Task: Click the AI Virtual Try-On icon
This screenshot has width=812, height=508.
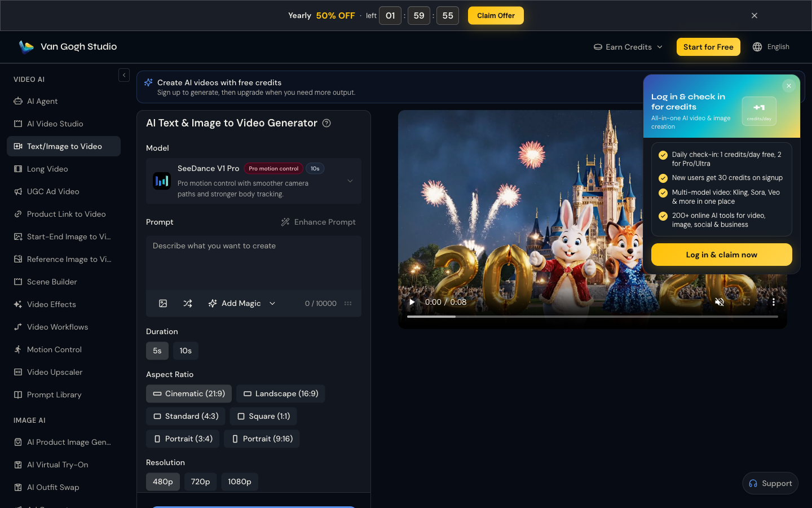Action: [18, 465]
